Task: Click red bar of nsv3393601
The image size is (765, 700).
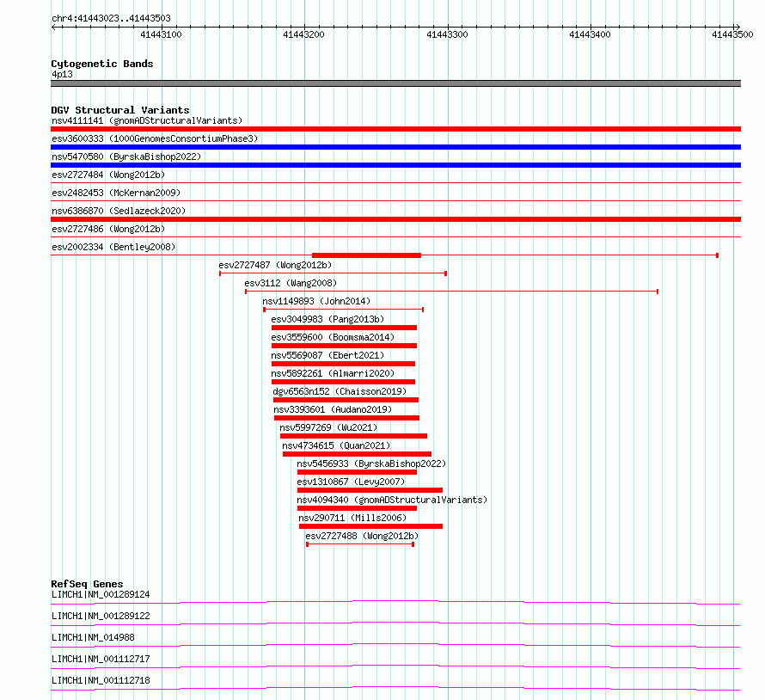Action: point(347,418)
